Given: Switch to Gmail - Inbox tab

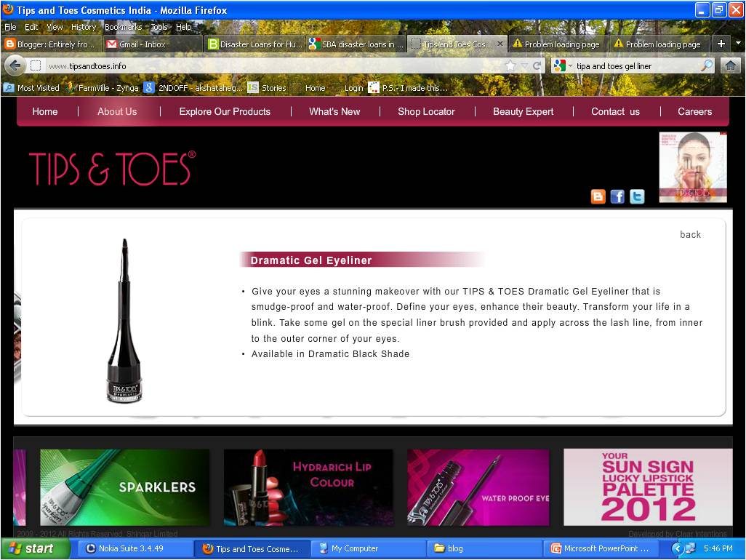Looking at the screenshot, I should 151,44.
